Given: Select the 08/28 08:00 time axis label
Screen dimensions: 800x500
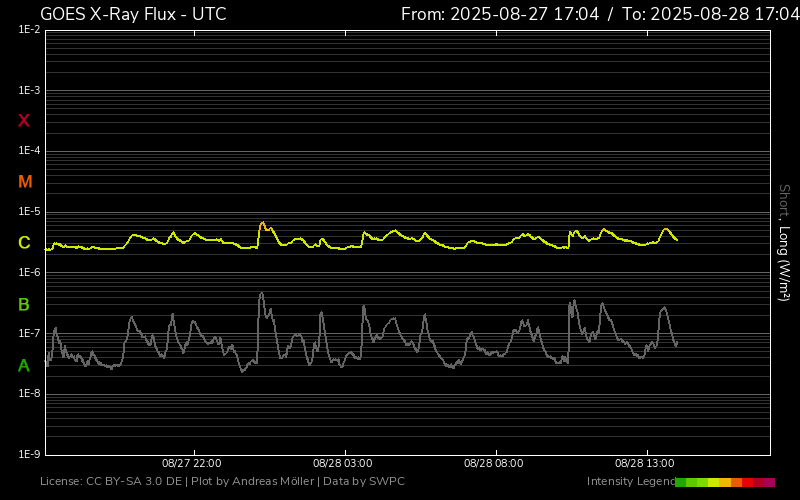Looking at the screenshot, I should pos(494,464).
